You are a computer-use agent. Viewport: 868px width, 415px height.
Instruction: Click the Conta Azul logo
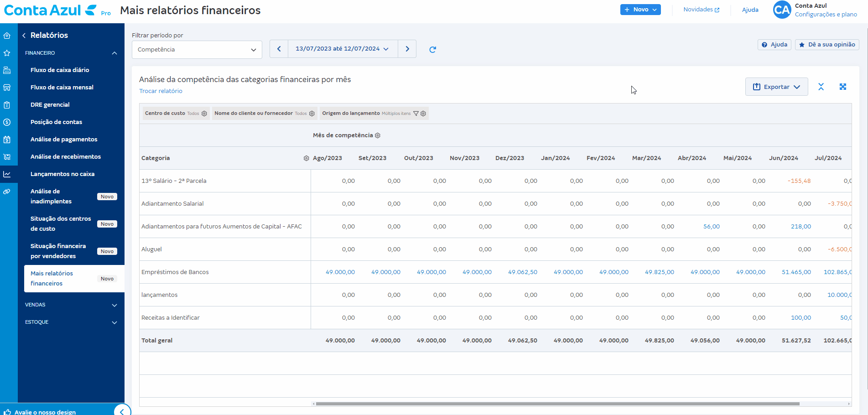pyautogui.click(x=50, y=10)
